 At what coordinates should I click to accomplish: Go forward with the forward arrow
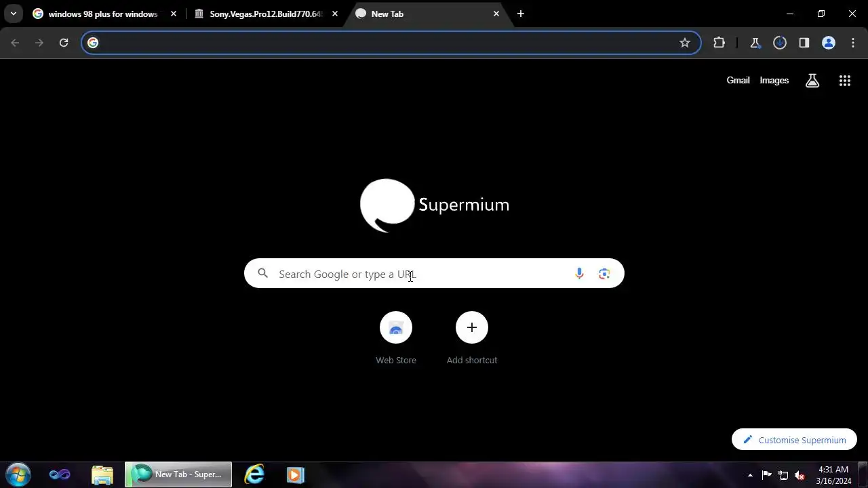point(39,43)
